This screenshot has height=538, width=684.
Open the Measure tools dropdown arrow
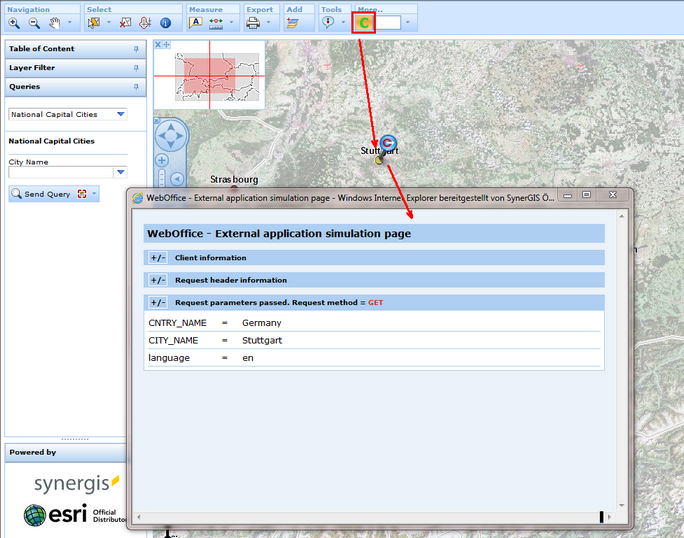(232, 22)
